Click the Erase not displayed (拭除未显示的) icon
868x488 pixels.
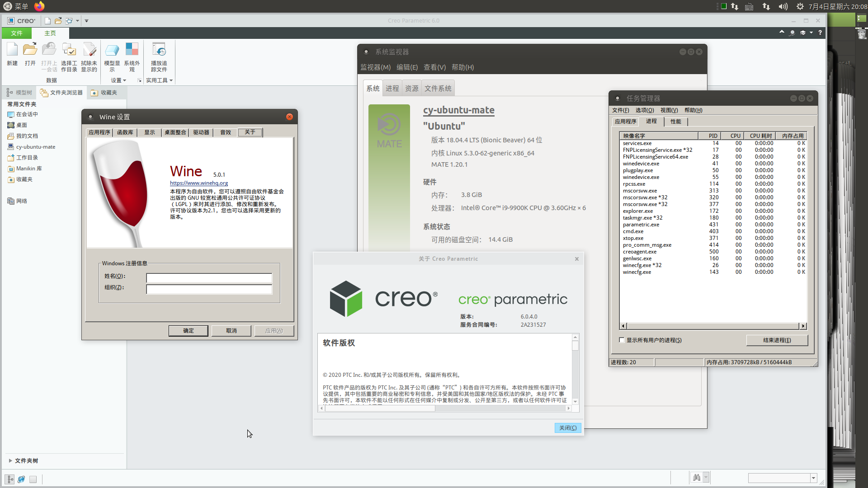[89, 50]
